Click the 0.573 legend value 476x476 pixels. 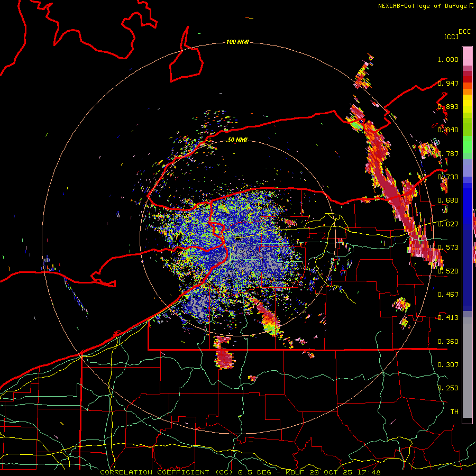click(x=448, y=248)
